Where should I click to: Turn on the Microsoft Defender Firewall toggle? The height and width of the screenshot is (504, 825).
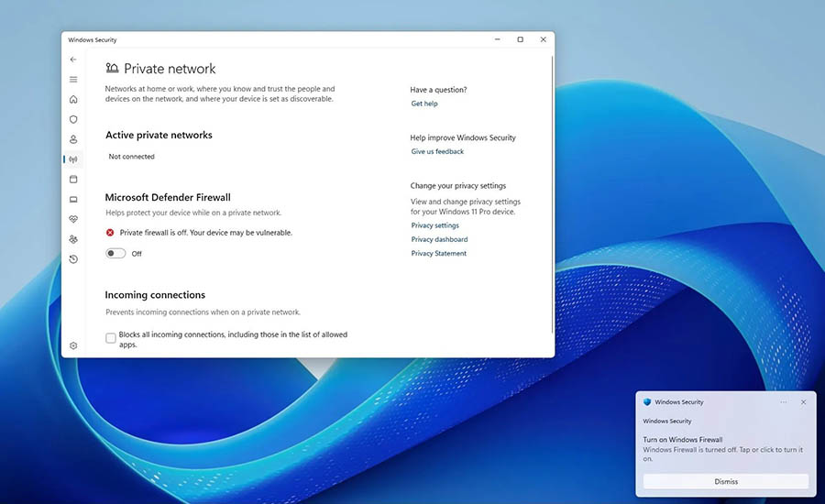(115, 254)
